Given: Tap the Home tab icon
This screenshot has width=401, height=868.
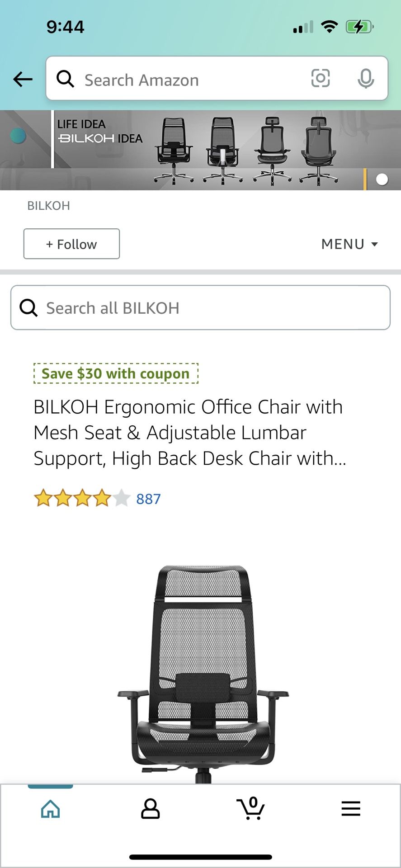Looking at the screenshot, I should tap(50, 809).
